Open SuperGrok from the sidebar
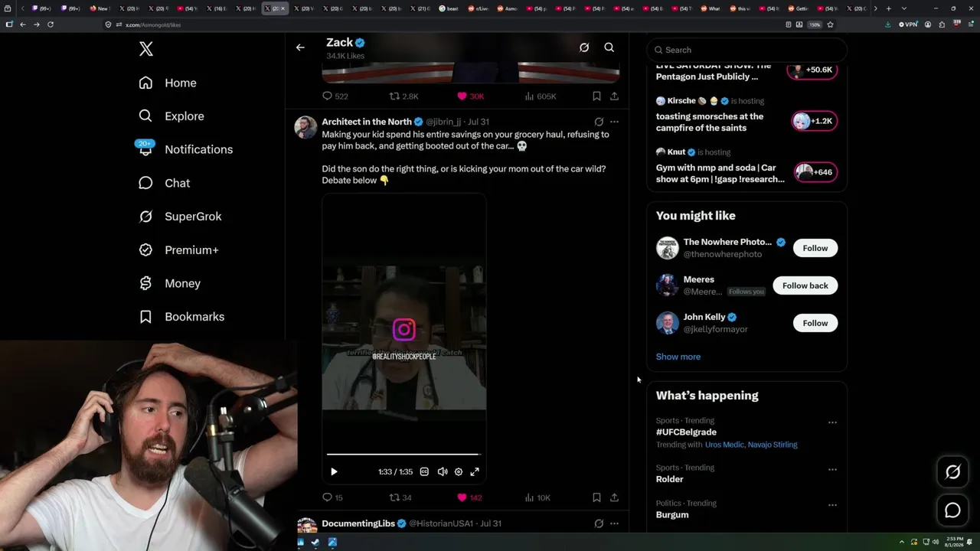 coord(180,217)
